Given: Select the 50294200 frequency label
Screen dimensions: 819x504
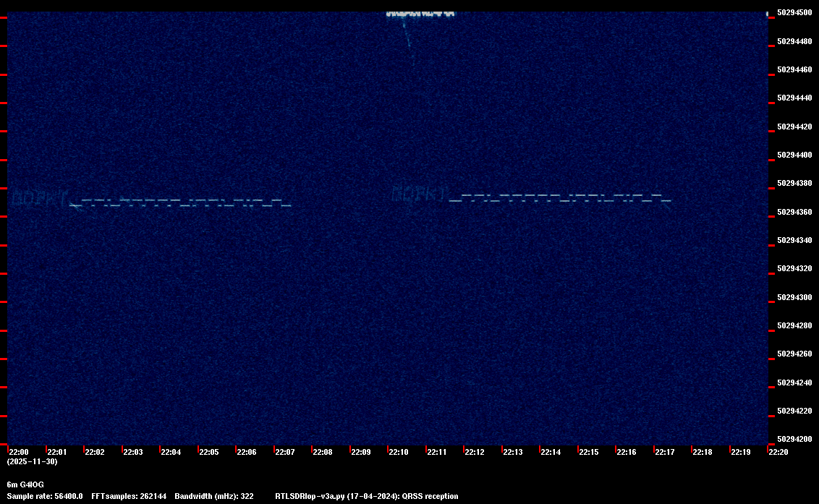Looking at the screenshot, I should click(794, 439).
